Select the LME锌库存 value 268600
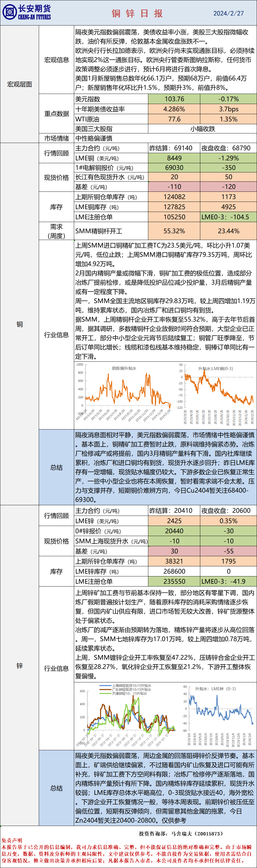257x868 pixels. 174,571
